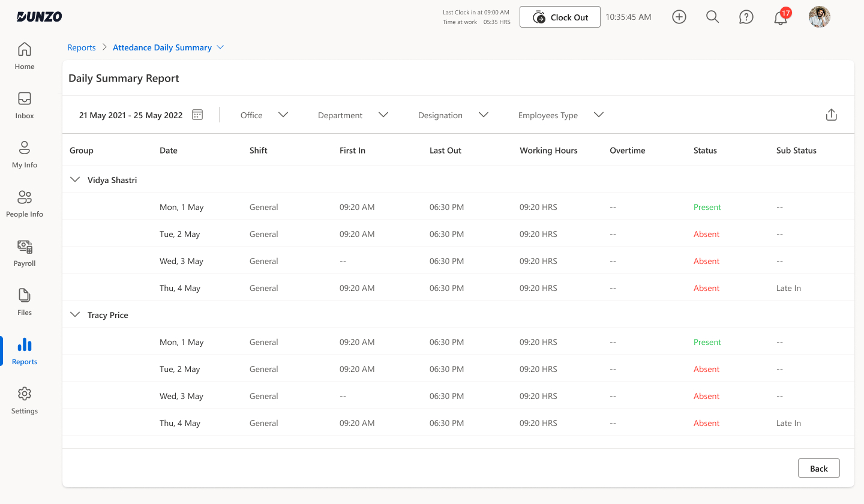Open People Info section
This screenshot has width=864, height=504.
tap(24, 203)
